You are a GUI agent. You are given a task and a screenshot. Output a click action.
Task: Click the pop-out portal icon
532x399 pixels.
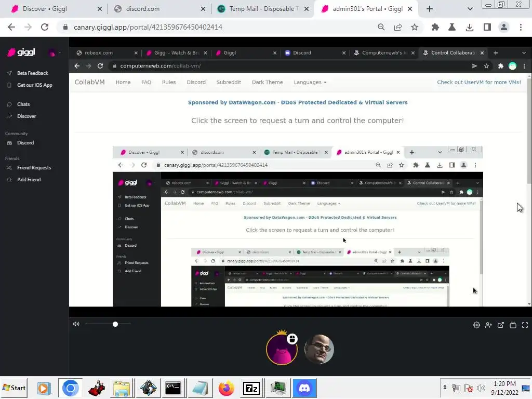[501, 325]
